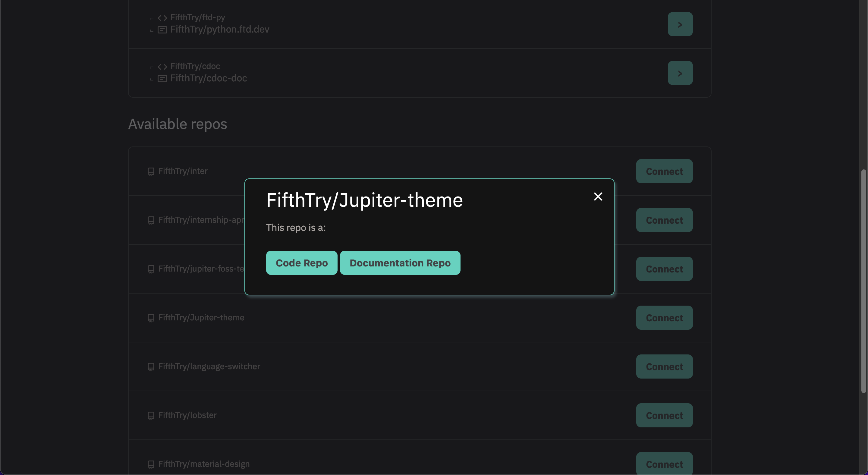
Task: Choose Code Repo option
Action: click(301, 263)
